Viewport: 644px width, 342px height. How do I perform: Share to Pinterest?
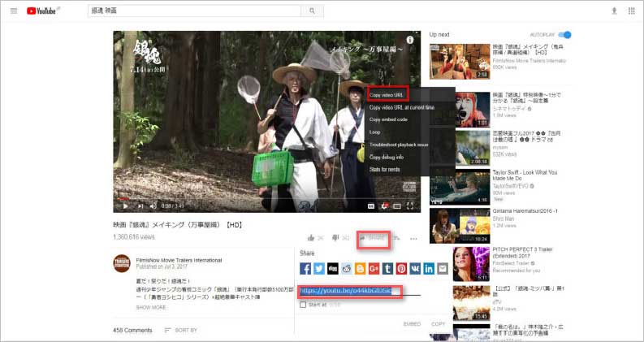401,269
